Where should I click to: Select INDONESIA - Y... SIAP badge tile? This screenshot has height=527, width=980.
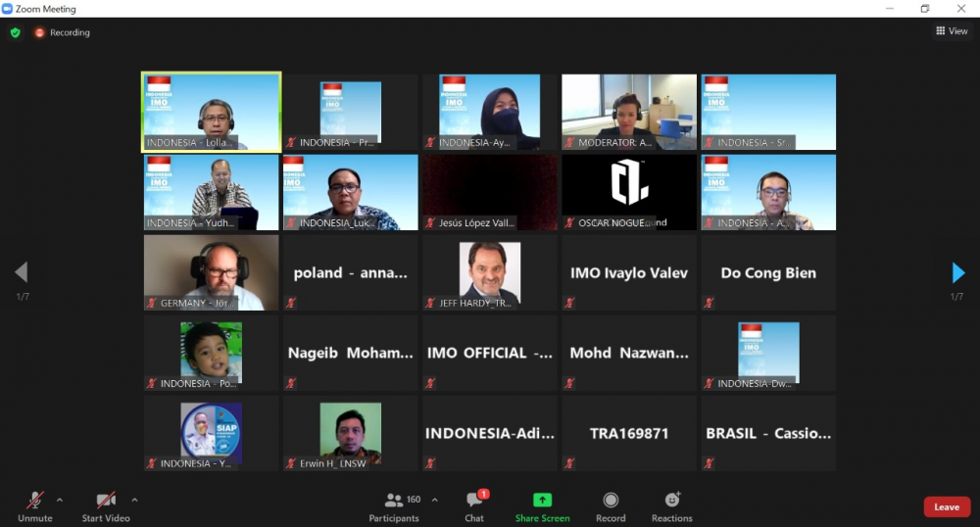pos(212,433)
